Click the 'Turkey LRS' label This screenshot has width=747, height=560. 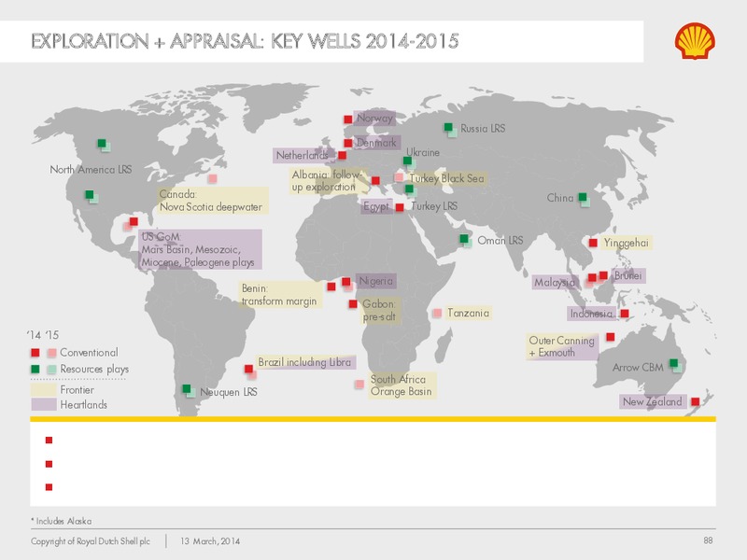pyautogui.click(x=434, y=206)
